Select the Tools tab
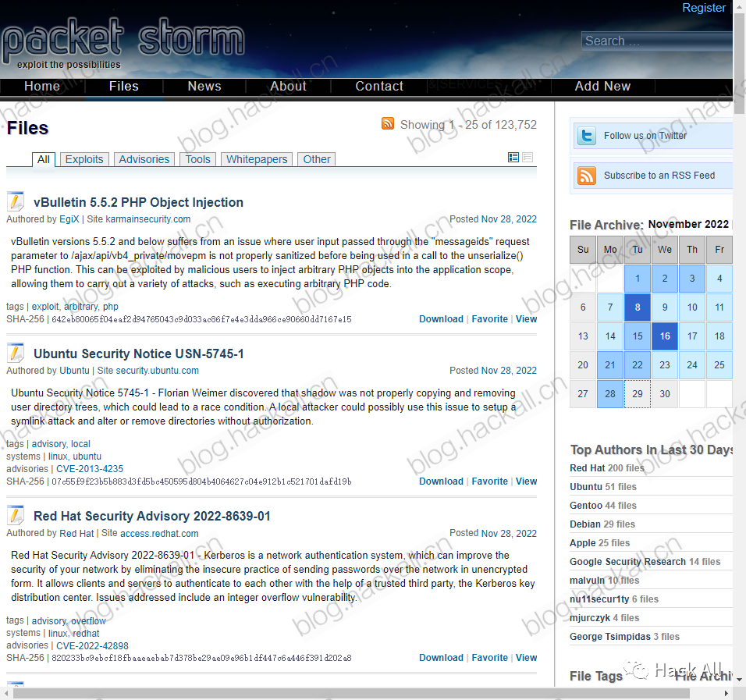The width and height of the screenshot is (746, 700). click(198, 159)
